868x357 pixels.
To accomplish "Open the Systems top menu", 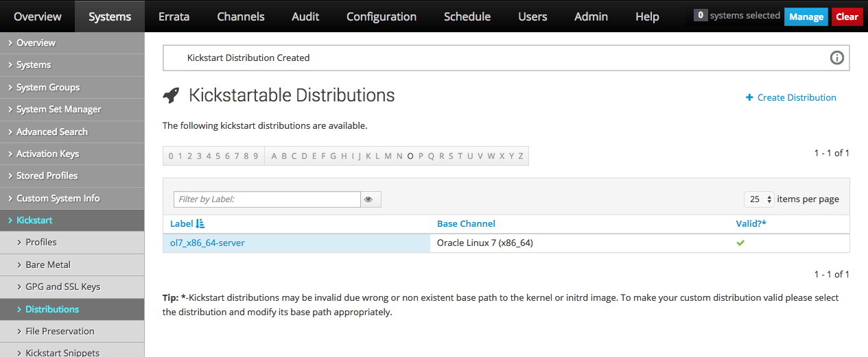I will click(x=110, y=16).
